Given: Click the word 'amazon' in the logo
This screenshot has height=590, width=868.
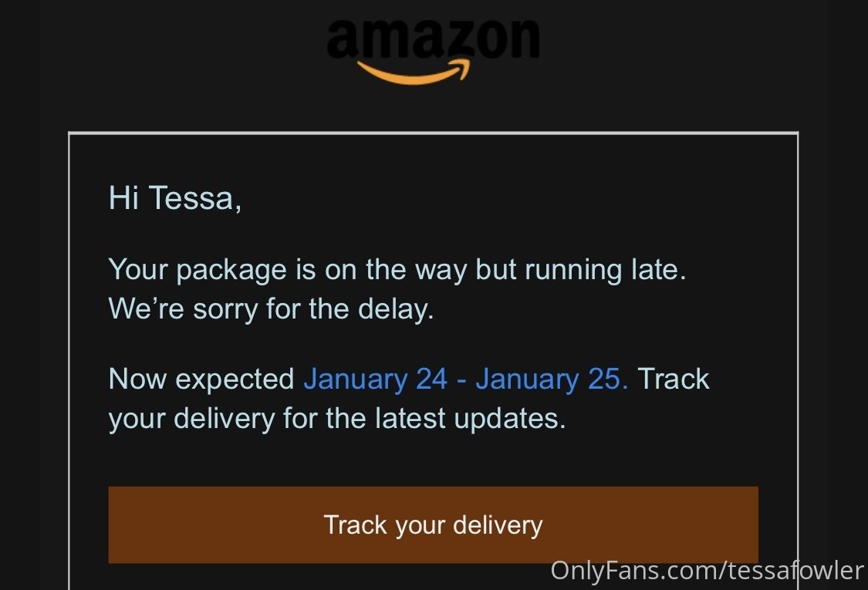Looking at the screenshot, I should tap(433, 39).
